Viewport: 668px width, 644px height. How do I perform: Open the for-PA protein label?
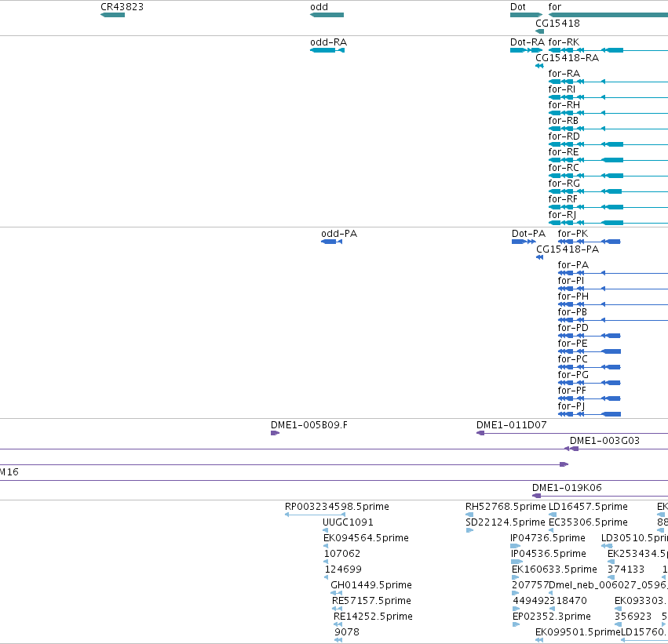coord(573,265)
